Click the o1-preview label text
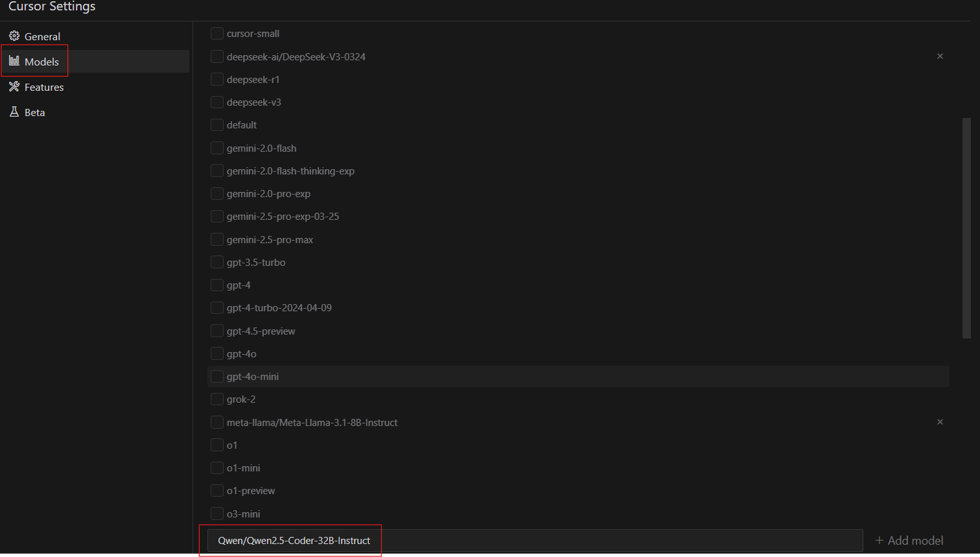The width and height of the screenshot is (980, 557). point(251,491)
